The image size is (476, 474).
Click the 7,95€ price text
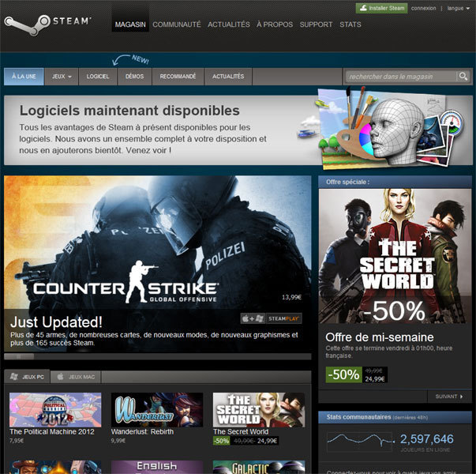pos(17,441)
